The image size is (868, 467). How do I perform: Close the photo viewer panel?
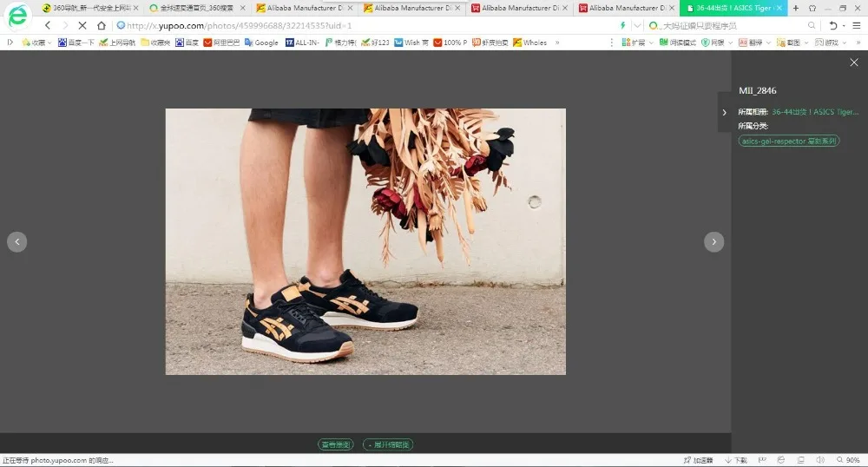click(853, 62)
